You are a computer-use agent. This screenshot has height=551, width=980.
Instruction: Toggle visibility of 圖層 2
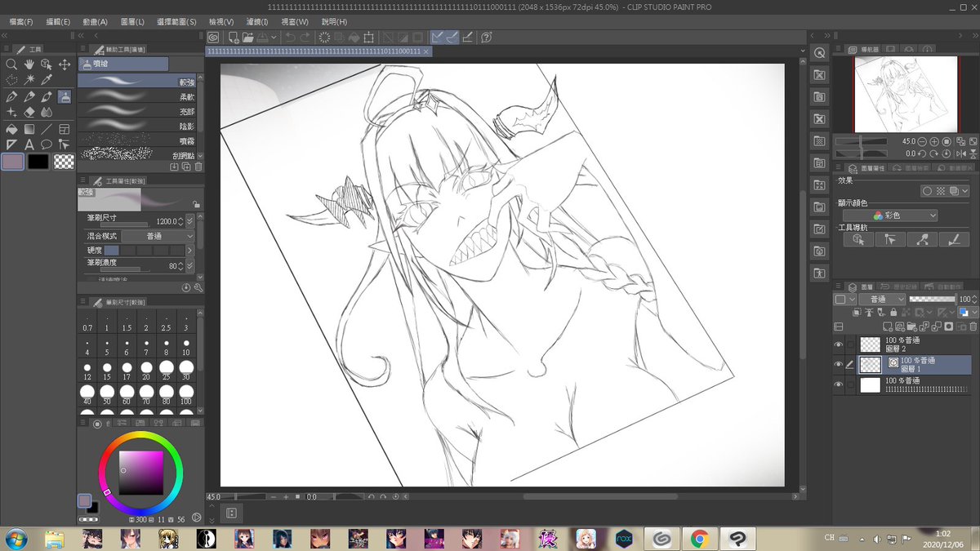pos(839,344)
